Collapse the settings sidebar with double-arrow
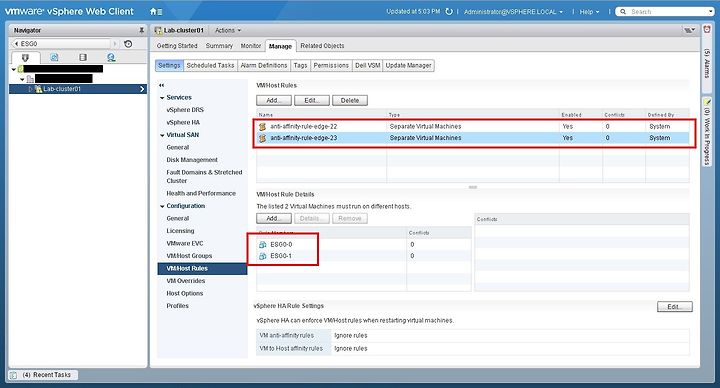Image resolution: width=720 pixels, height=388 pixels. 162,85
